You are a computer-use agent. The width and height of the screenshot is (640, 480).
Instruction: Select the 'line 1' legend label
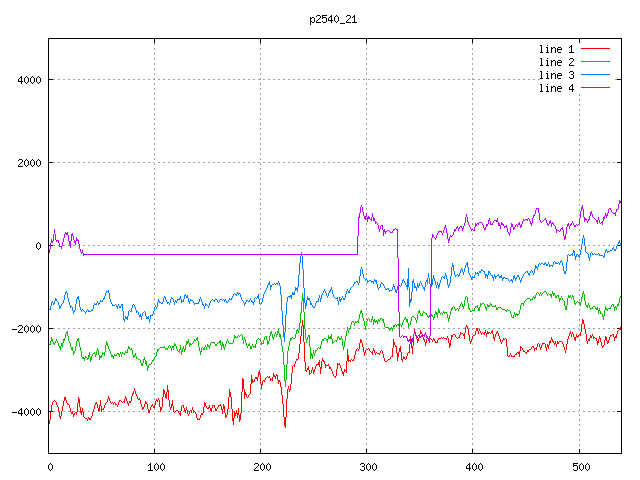(x=556, y=49)
